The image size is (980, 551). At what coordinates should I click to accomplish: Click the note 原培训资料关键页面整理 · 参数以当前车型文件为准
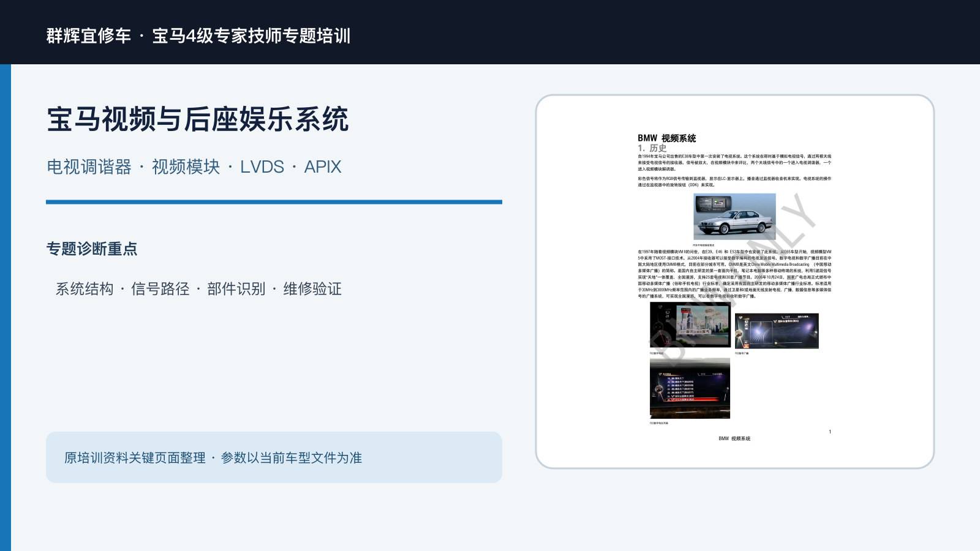click(213, 458)
